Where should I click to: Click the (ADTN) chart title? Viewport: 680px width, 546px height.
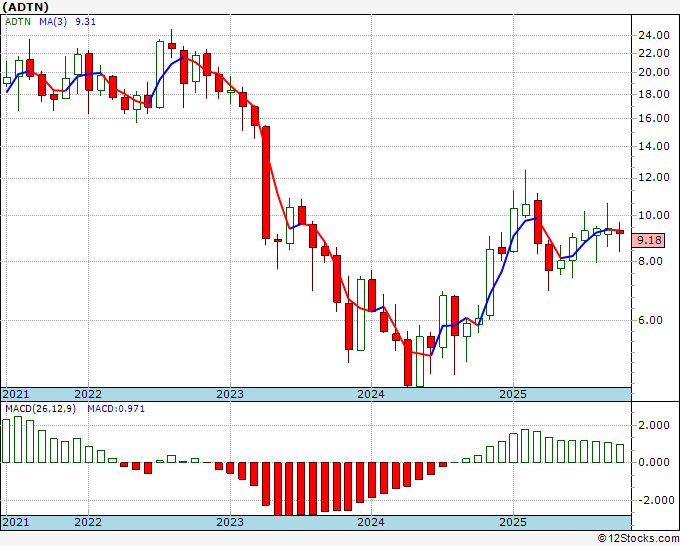(x=26, y=7)
